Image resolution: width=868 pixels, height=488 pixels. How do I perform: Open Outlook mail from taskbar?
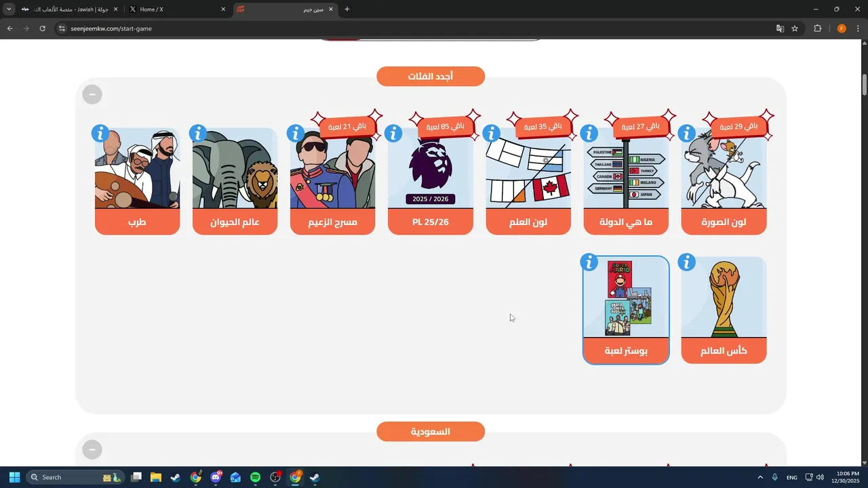pos(235,477)
